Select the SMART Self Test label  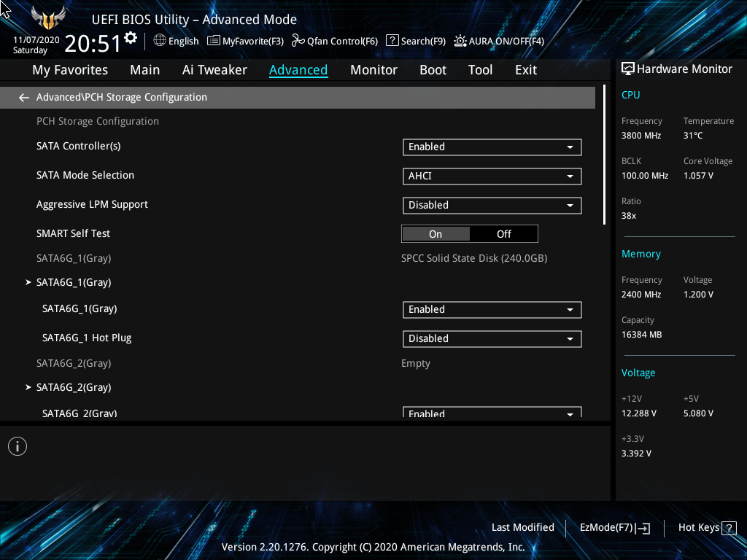(73, 233)
